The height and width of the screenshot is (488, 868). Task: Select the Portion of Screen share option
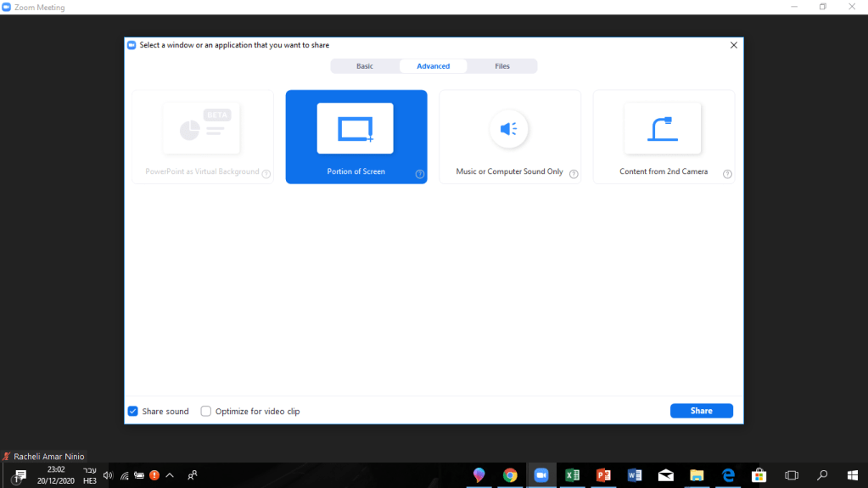pyautogui.click(x=356, y=137)
